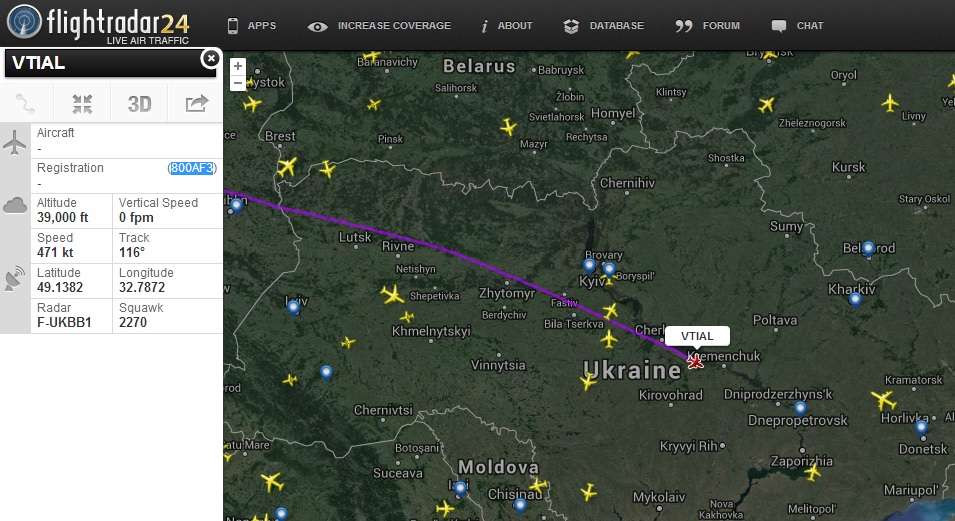Open the Increase Coverage page
The height and width of the screenshot is (521, 955).
point(379,26)
